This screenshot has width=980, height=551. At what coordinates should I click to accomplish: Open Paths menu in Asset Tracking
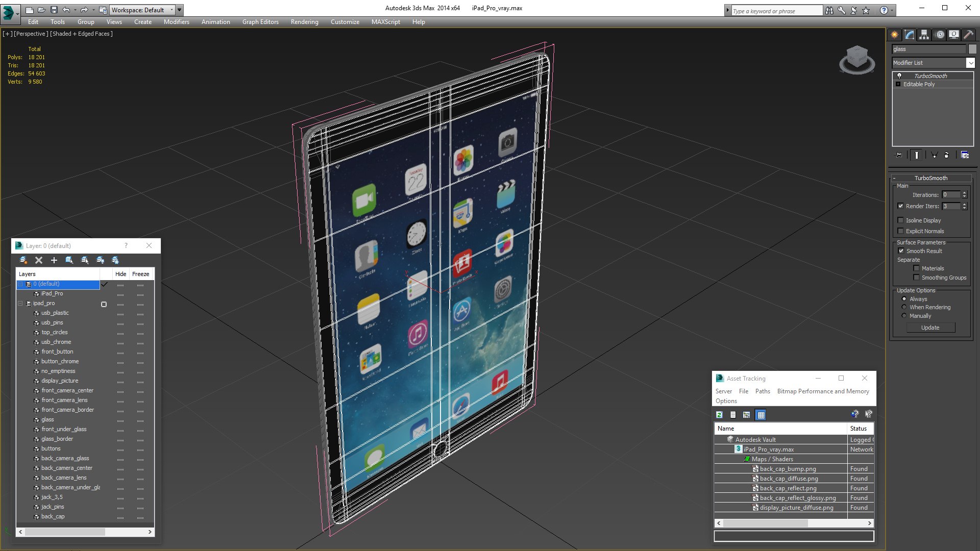pos(763,391)
